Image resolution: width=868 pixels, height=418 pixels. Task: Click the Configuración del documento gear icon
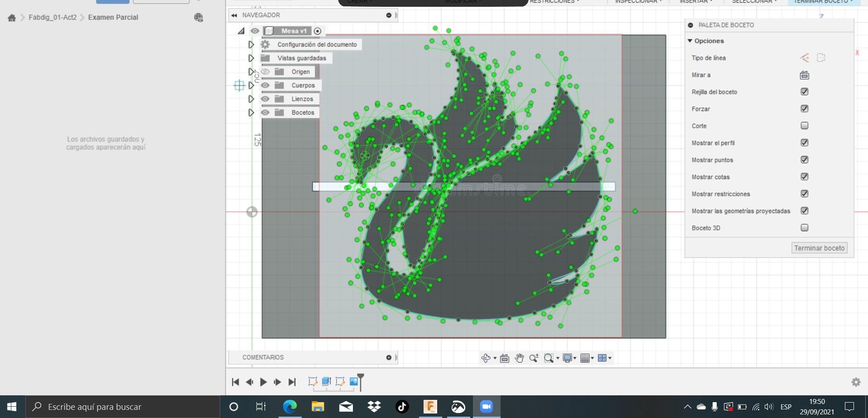[265, 44]
